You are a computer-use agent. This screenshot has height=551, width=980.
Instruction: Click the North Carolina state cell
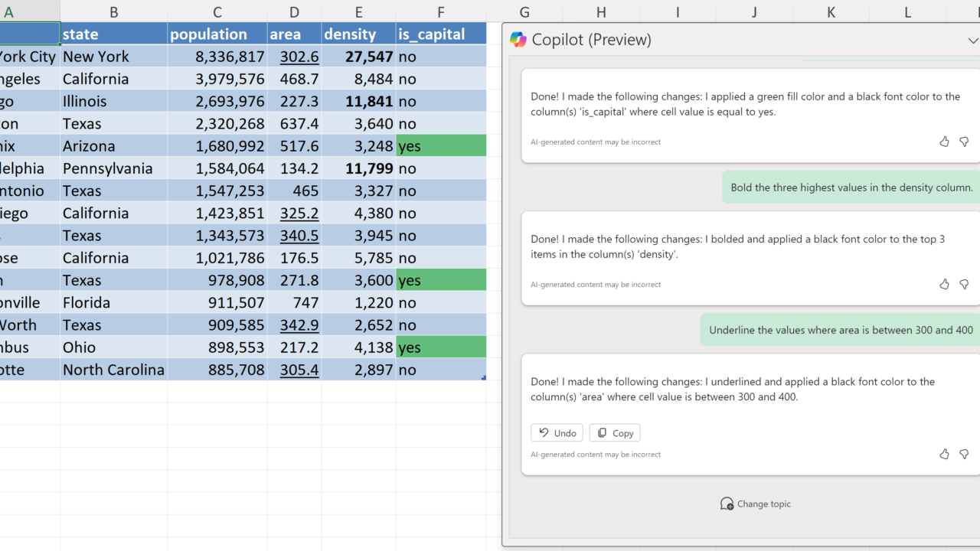[113, 370]
